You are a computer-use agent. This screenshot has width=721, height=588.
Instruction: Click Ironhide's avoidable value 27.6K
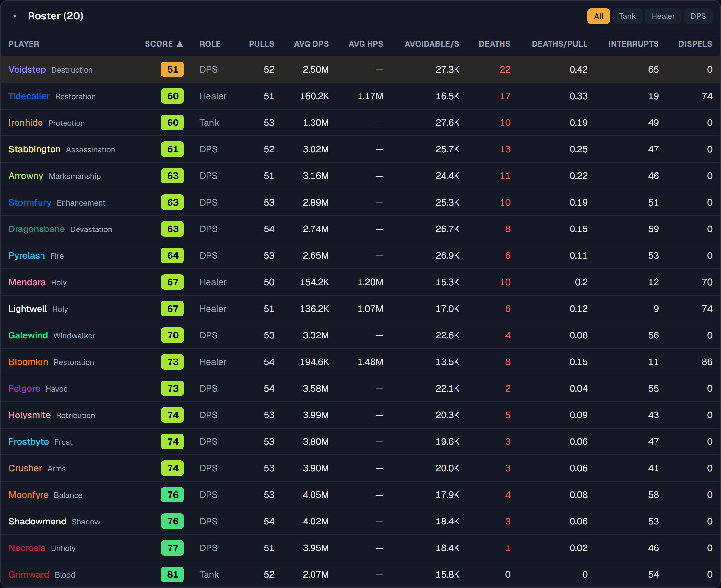click(x=447, y=123)
